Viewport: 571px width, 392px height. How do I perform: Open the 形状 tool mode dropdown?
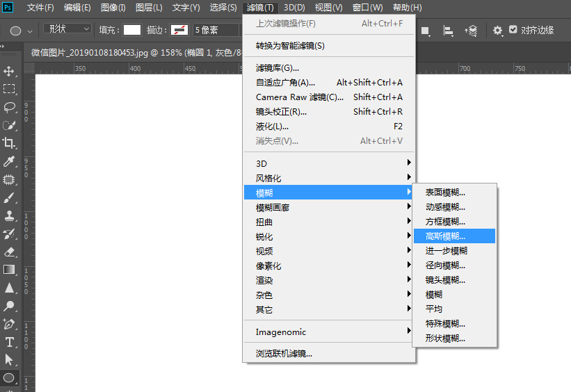[x=67, y=28]
